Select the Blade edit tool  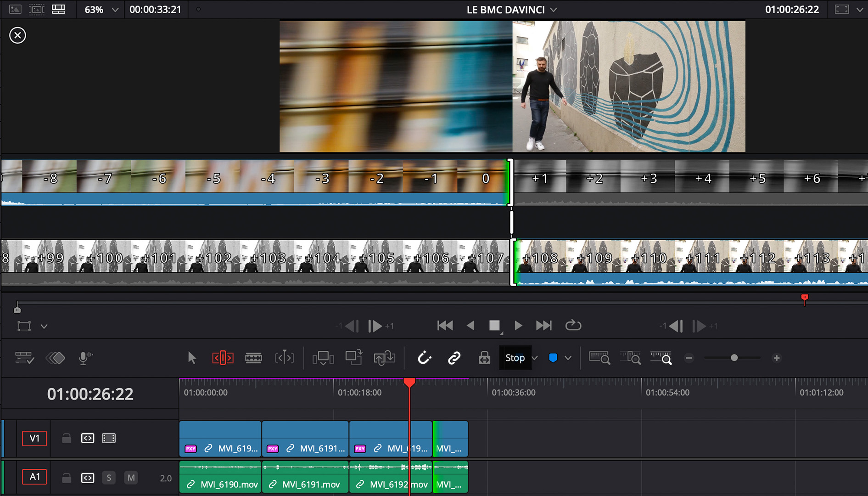(x=253, y=358)
